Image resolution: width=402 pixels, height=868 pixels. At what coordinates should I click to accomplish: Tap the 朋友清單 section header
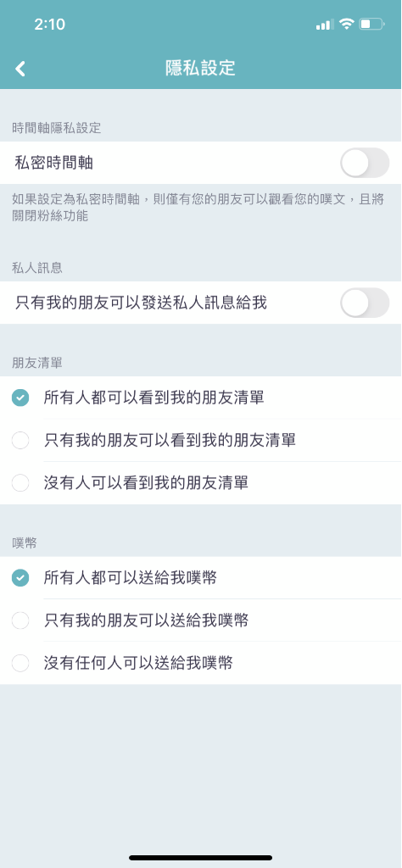[37, 363]
